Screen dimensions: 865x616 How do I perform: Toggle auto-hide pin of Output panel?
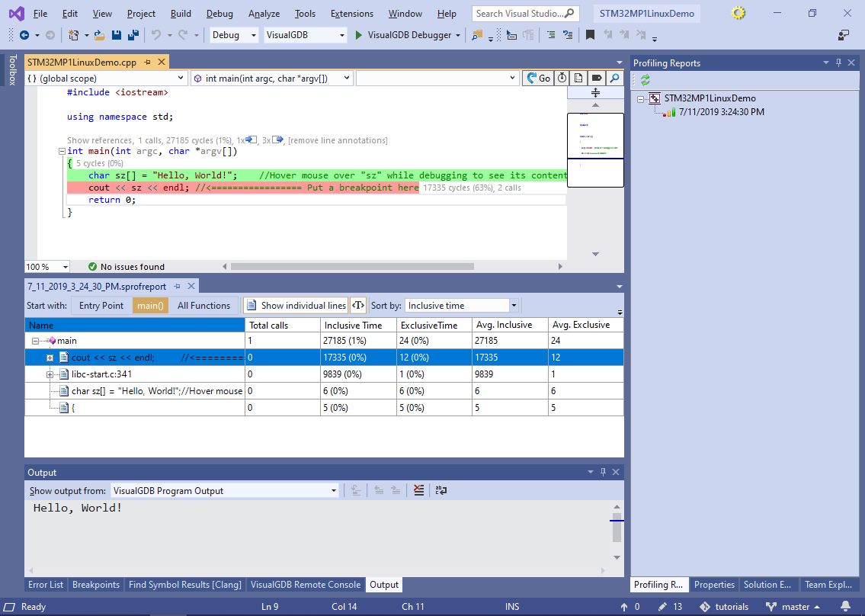603,472
